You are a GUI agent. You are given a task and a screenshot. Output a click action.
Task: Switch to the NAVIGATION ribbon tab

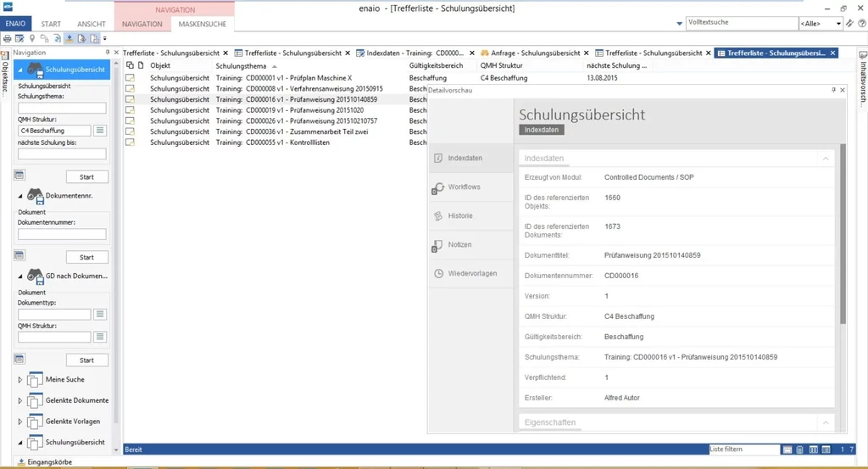142,24
